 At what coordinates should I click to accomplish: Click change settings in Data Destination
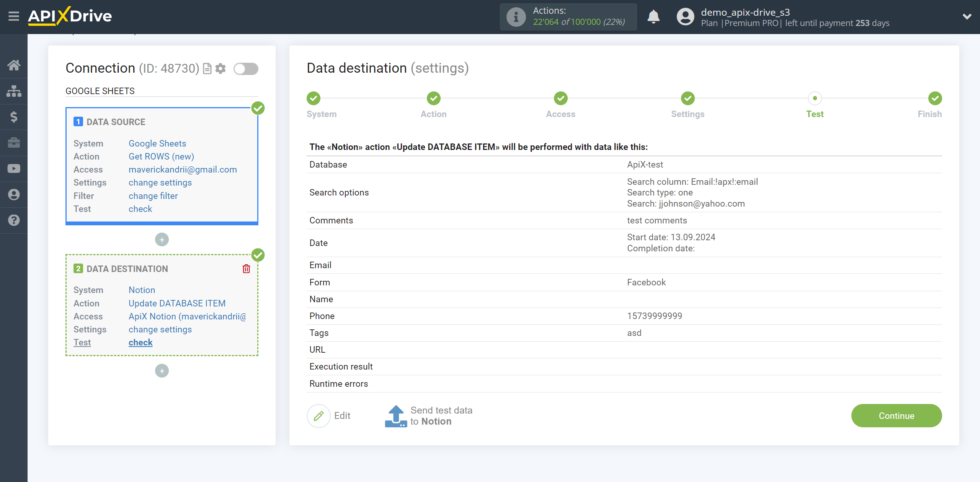160,329
